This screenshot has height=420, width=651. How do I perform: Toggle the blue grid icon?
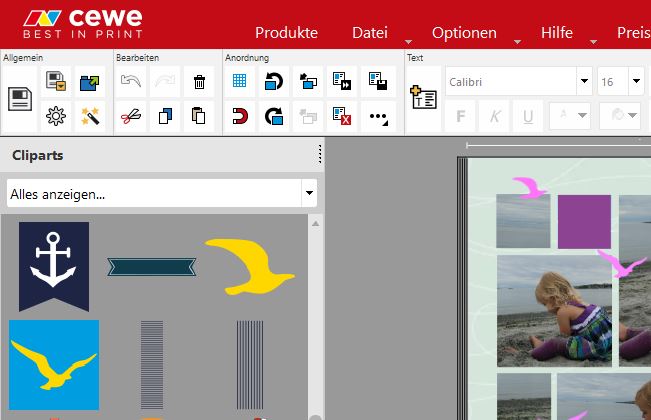pyautogui.click(x=240, y=81)
